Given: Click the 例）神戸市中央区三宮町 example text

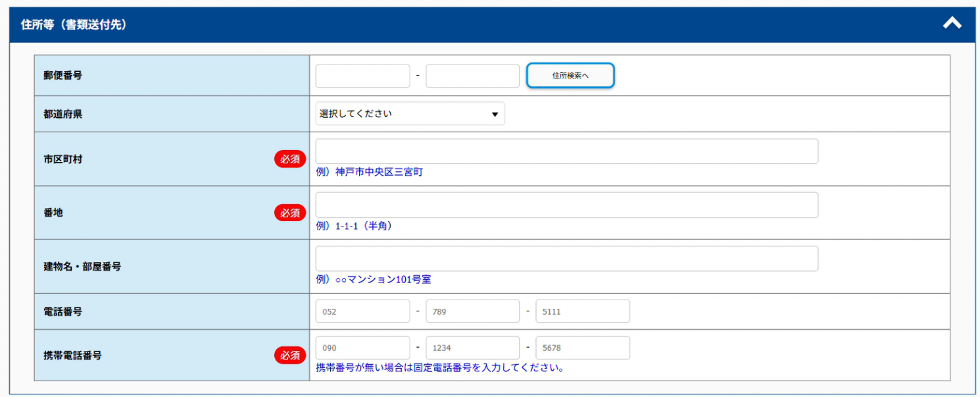Looking at the screenshot, I should pos(369,172).
